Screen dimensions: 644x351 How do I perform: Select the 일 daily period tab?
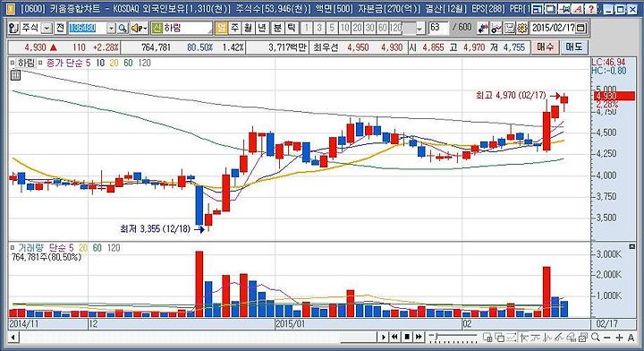tap(222, 28)
